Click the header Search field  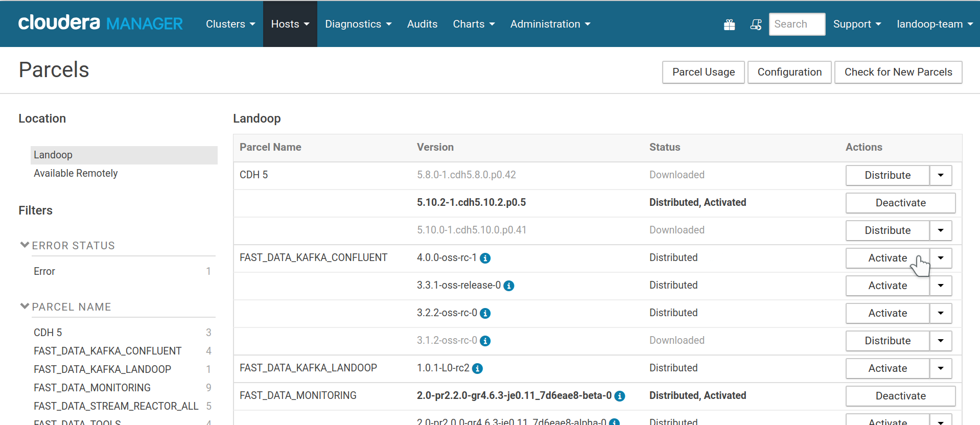pos(797,24)
